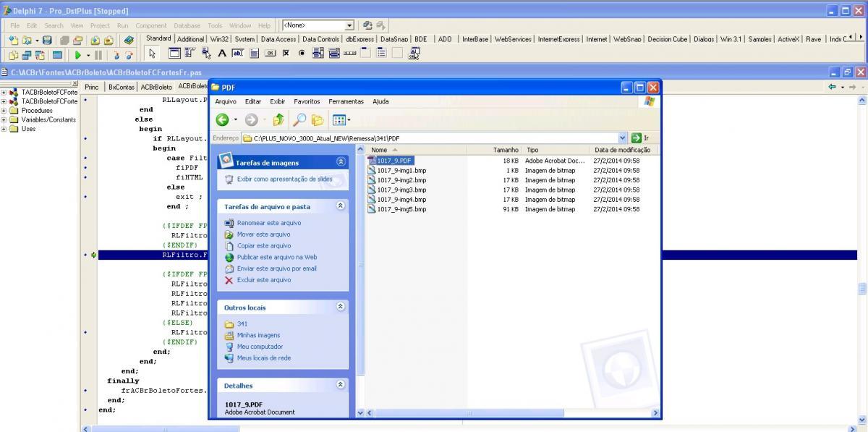The width and height of the screenshot is (868, 432).
Task: Click Excluir este arquivo link
Action: pyautogui.click(x=264, y=280)
